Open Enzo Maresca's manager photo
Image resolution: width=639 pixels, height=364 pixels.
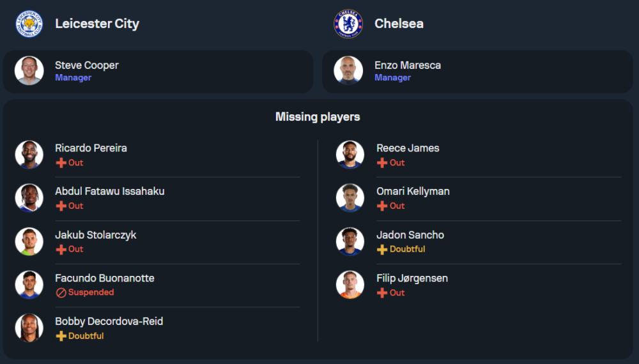(x=349, y=71)
